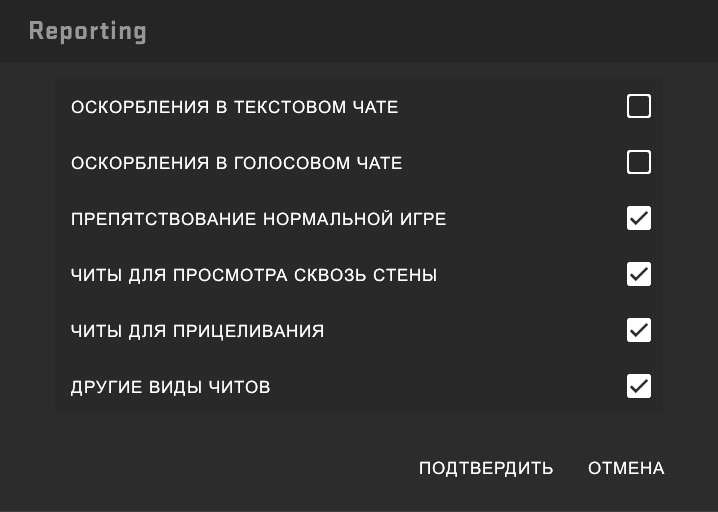Untick the ЧИТЫ ДЛЯ ПРОСМОТРА СКВОЗЬ СТЕНЫ checkbox

coord(638,274)
